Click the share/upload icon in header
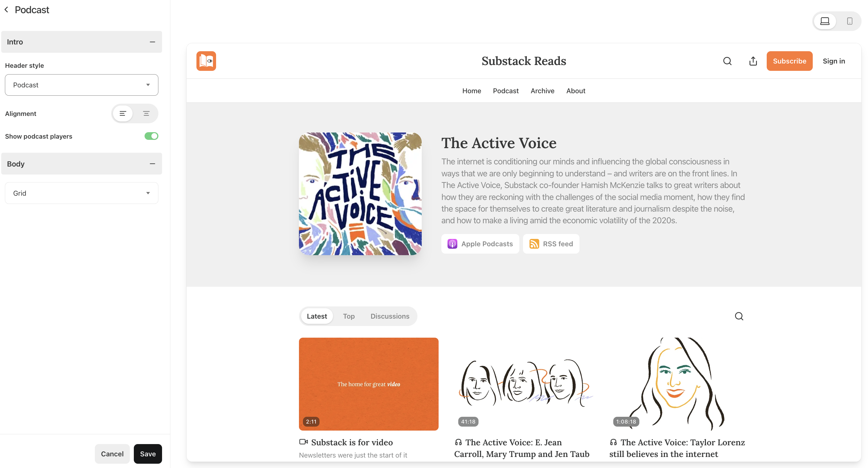 753,60
